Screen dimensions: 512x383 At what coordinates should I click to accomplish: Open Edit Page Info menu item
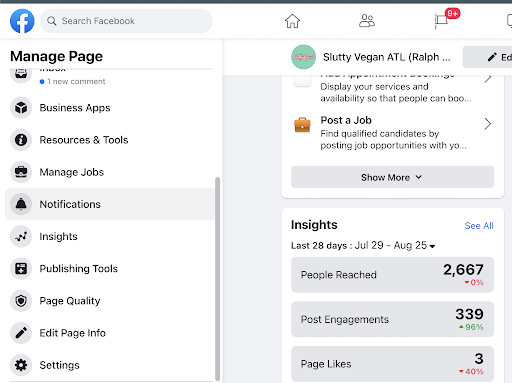pyautogui.click(x=109, y=333)
